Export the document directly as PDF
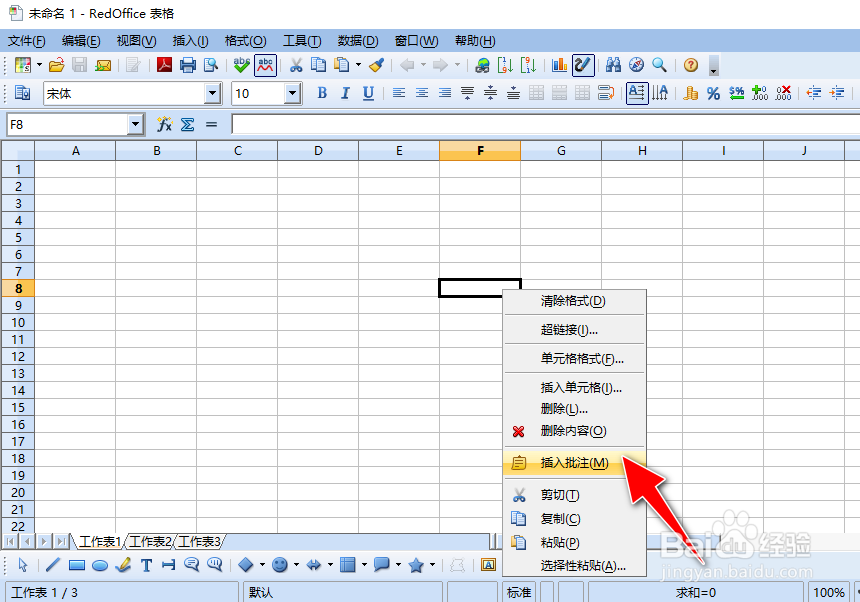860x602 pixels. 165,65
